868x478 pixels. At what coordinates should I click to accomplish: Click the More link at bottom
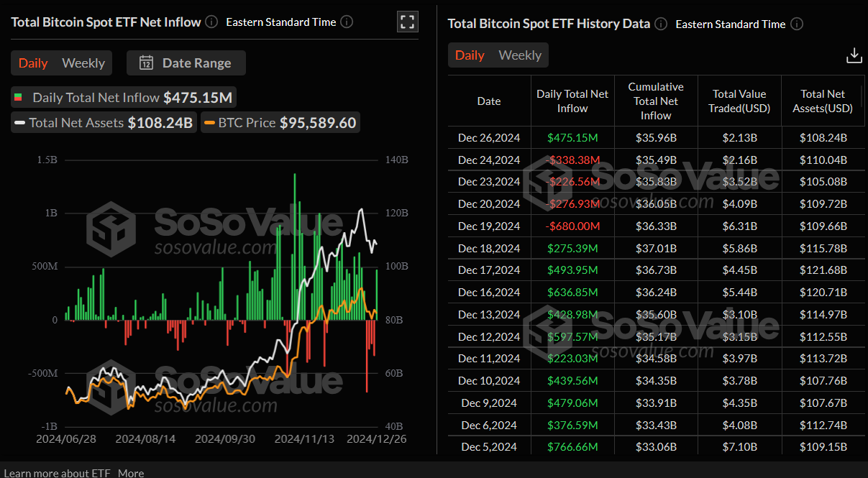pos(131,473)
